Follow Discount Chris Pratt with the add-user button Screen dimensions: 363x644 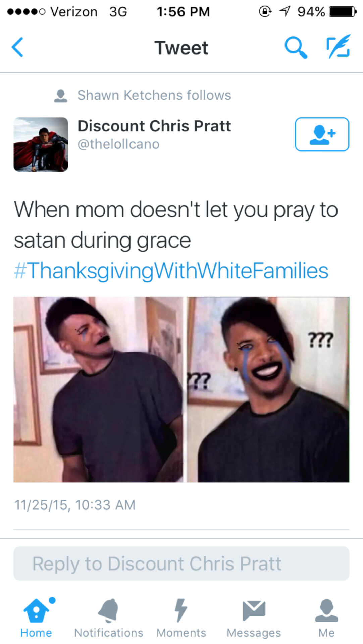322,134
